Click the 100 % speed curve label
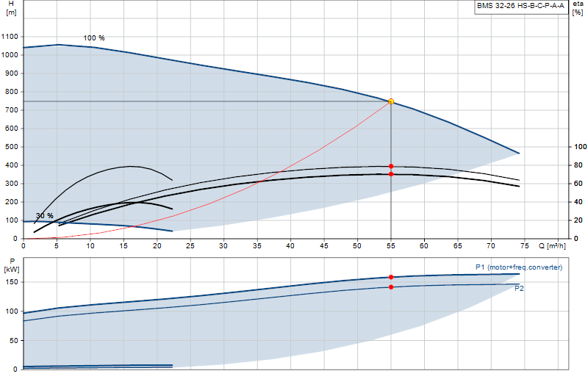The height and width of the screenshot is (382, 588). point(94,38)
